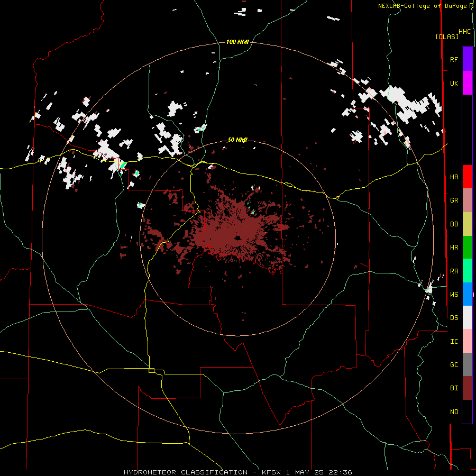The width and height of the screenshot is (476, 476).
Task: Click the DS white legend swatch
Action: coord(467,317)
